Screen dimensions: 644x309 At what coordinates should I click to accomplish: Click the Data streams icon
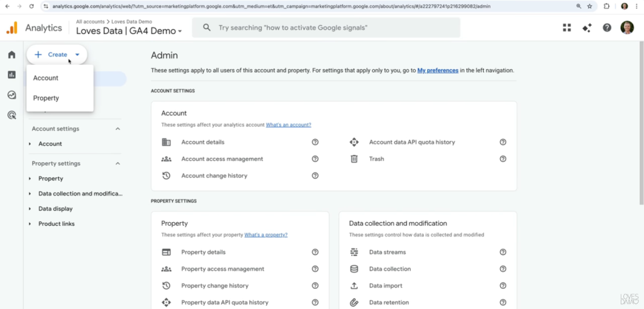click(x=354, y=252)
